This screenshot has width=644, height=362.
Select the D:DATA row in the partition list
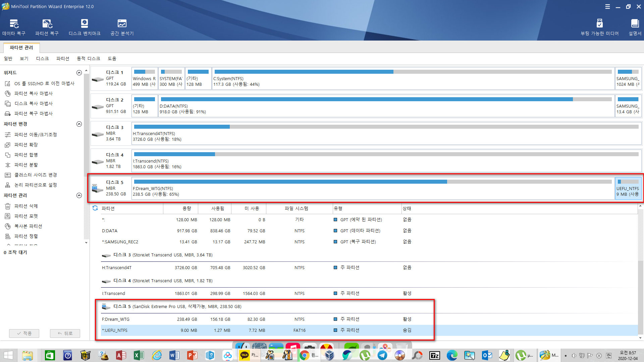coord(369,231)
